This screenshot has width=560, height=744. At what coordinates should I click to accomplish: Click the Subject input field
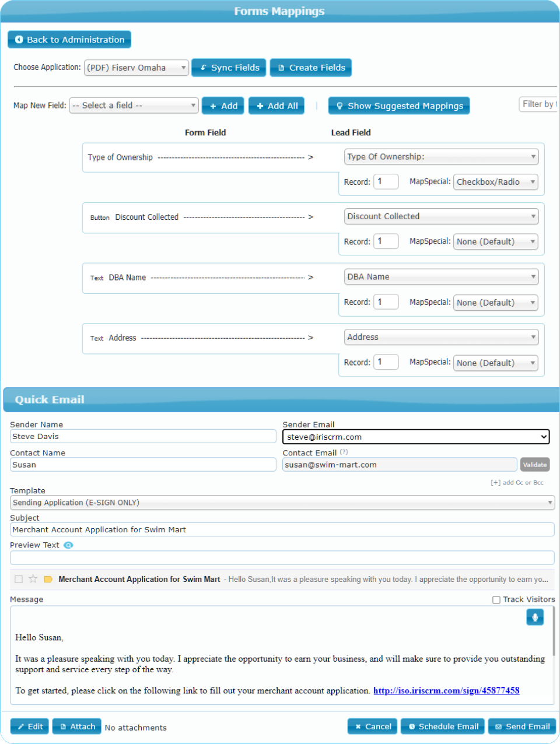coord(282,529)
